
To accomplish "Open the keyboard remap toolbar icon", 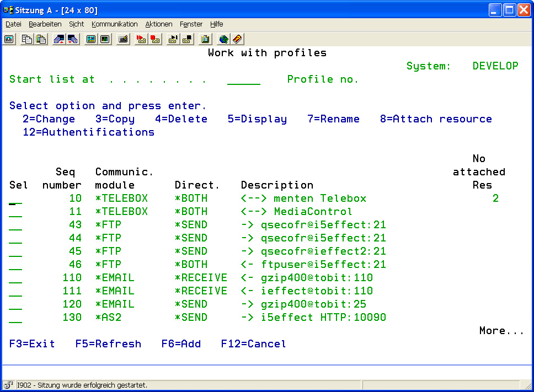I will coord(123,39).
